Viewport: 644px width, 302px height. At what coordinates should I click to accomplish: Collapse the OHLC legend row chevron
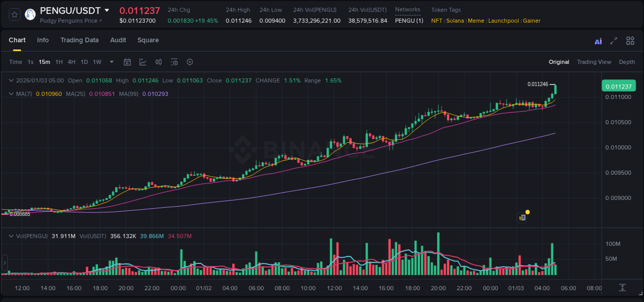tap(11, 80)
